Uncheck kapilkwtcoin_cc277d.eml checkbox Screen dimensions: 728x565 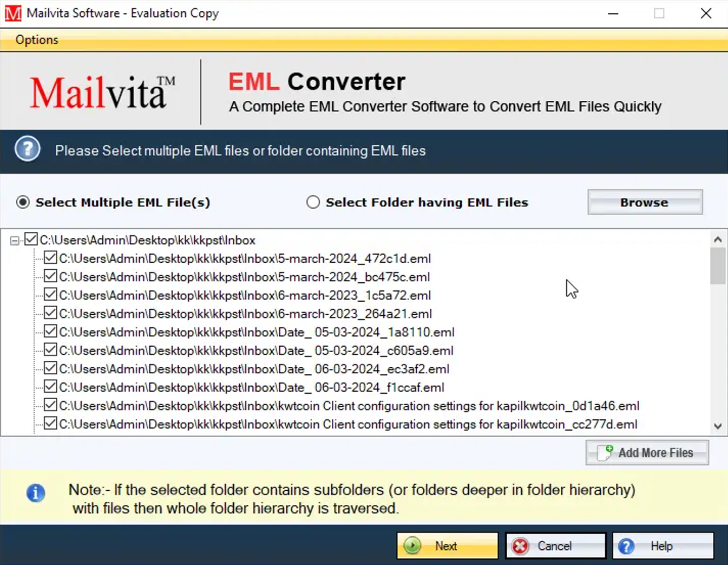pos(50,423)
